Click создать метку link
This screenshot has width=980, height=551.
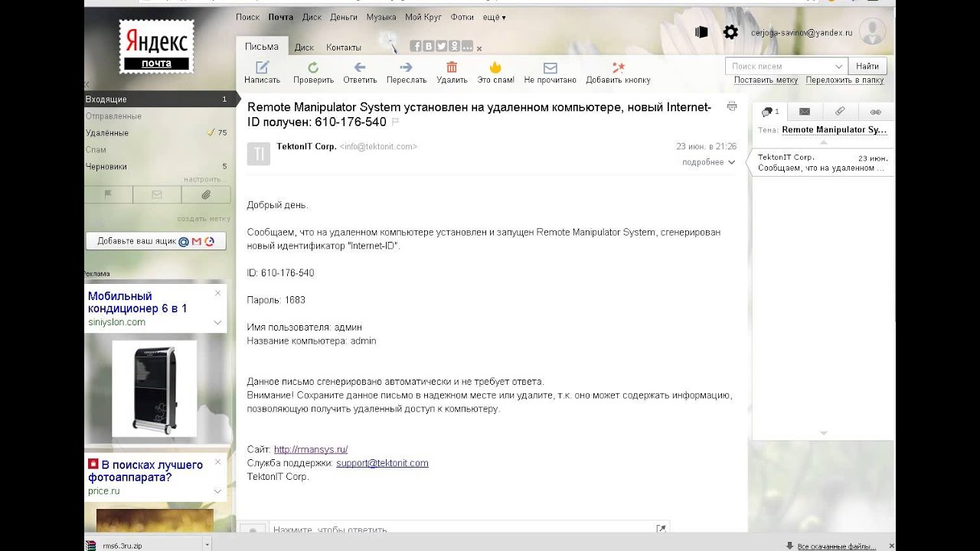coord(204,219)
